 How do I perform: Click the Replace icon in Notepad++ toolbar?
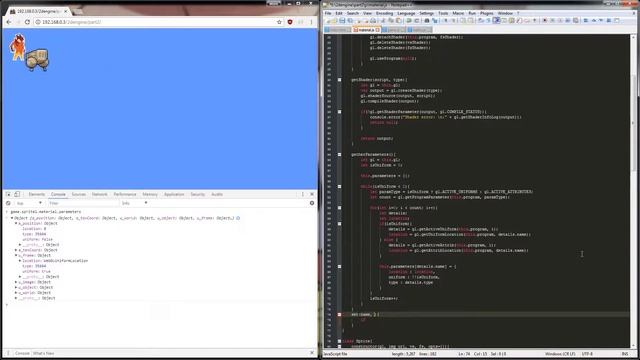coord(435,20)
